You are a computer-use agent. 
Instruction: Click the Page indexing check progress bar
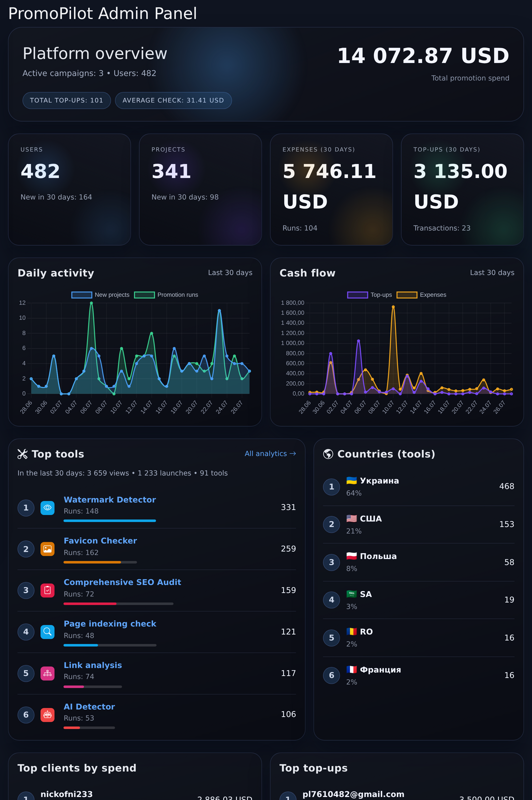tap(110, 645)
